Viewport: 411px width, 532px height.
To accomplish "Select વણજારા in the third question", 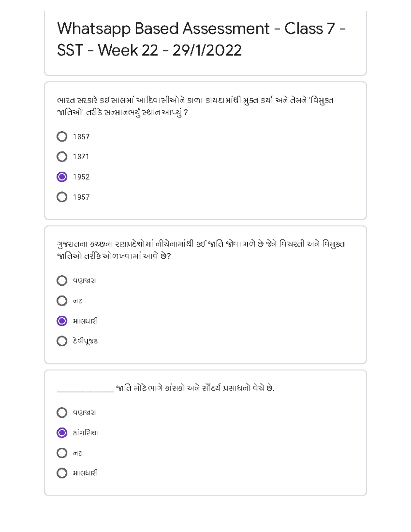I will coord(62,412).
